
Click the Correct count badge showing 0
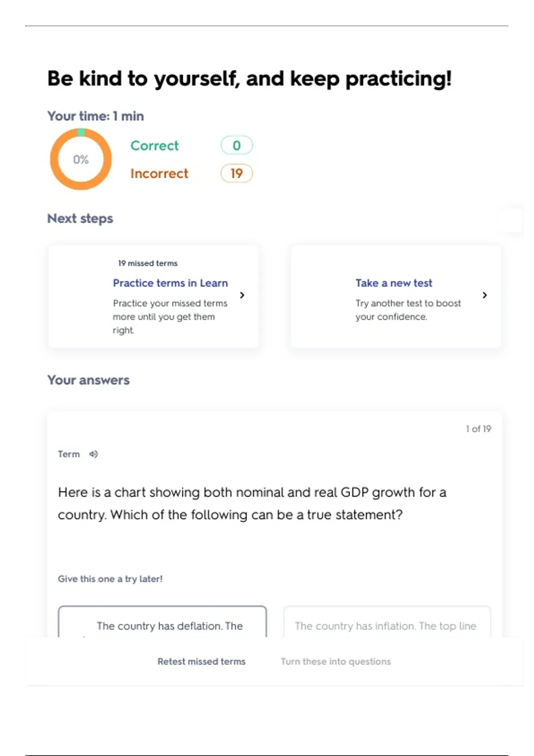click(236, 145)
